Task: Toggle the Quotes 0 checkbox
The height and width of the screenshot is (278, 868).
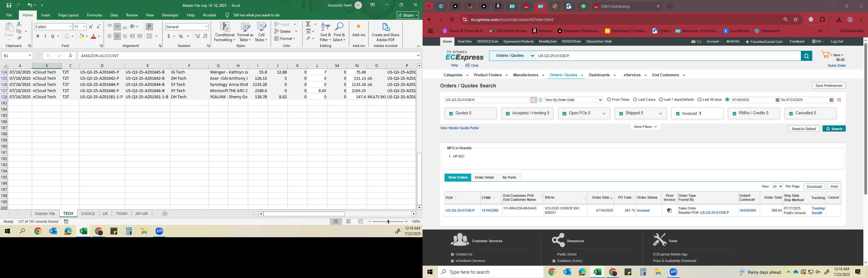Action: point(451,114)
